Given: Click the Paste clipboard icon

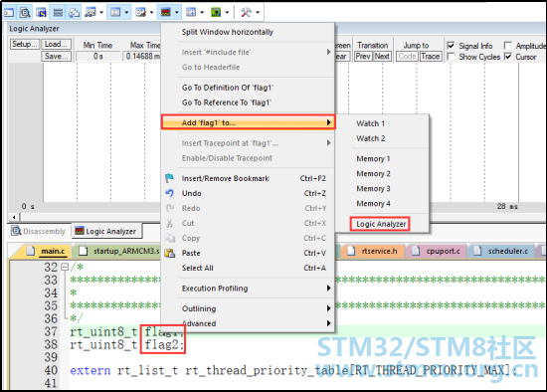Looking at the screenshot, I should 169,253.
